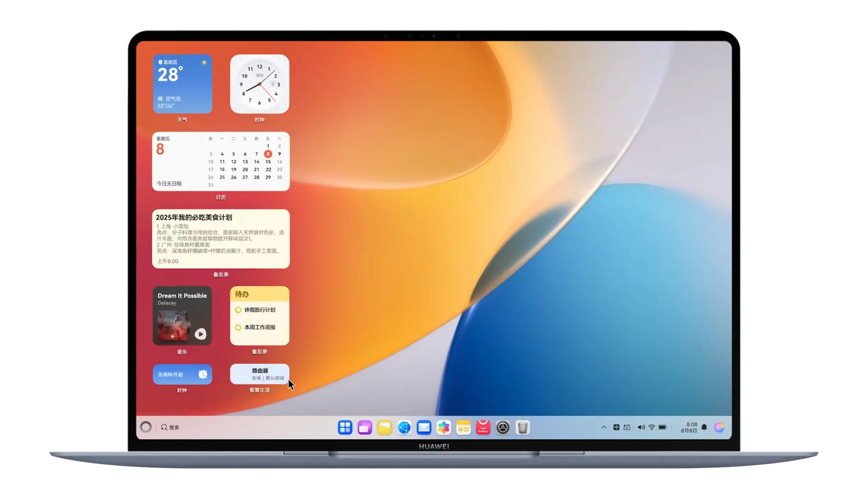Click song title Dream It Possible
Image resolution: width=868 pixels, height=488 pixels.
pos(182,296)
